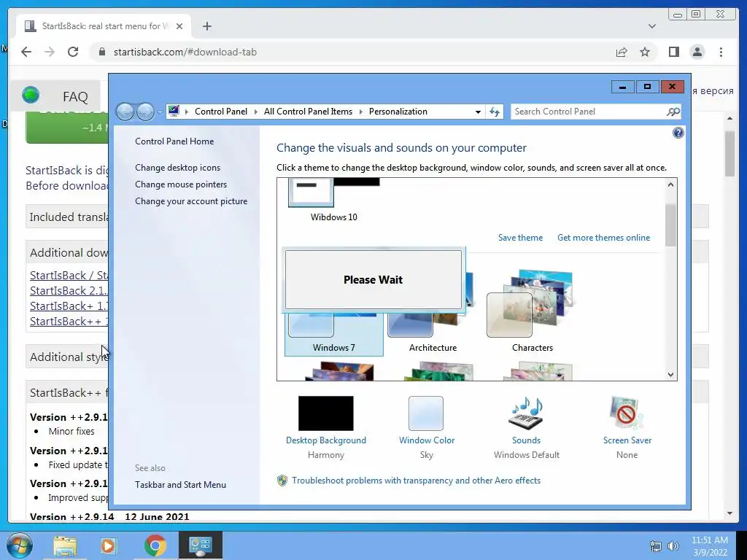Click the theme list scrollbar thumb

(x=671, y=225)
